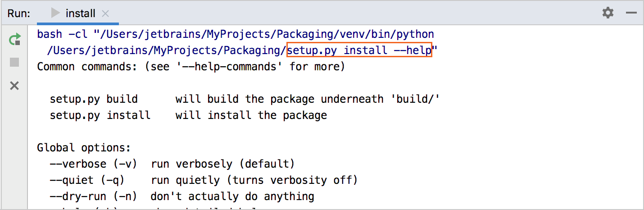Screen dimensions: 644x210
Task: Click the Global options: heading line
Action: (84, 148)
